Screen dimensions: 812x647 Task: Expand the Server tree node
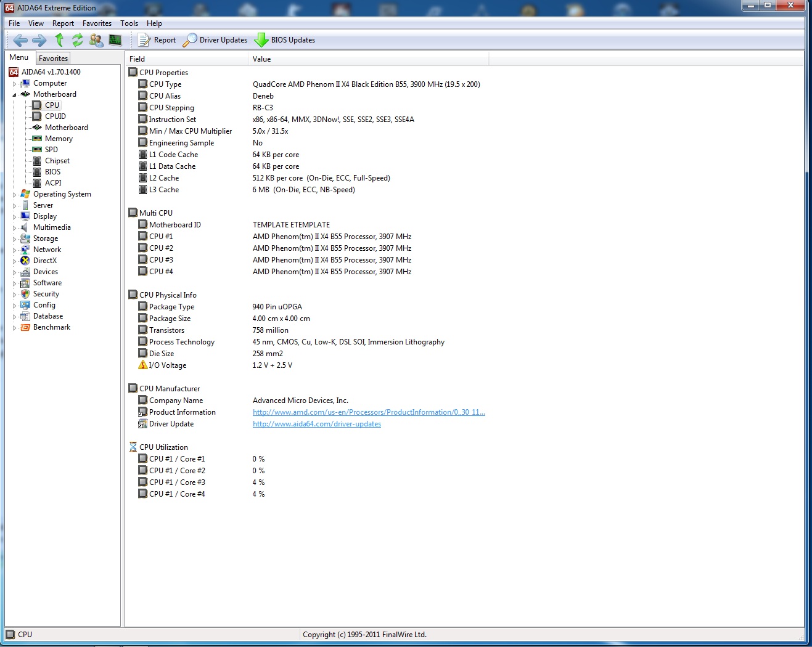point(15,206)
